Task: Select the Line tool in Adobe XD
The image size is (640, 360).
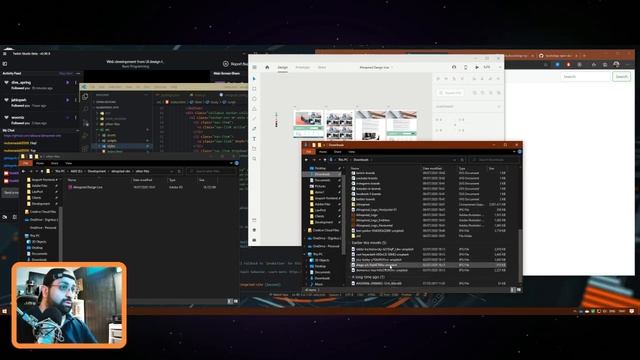Action: 254,119
